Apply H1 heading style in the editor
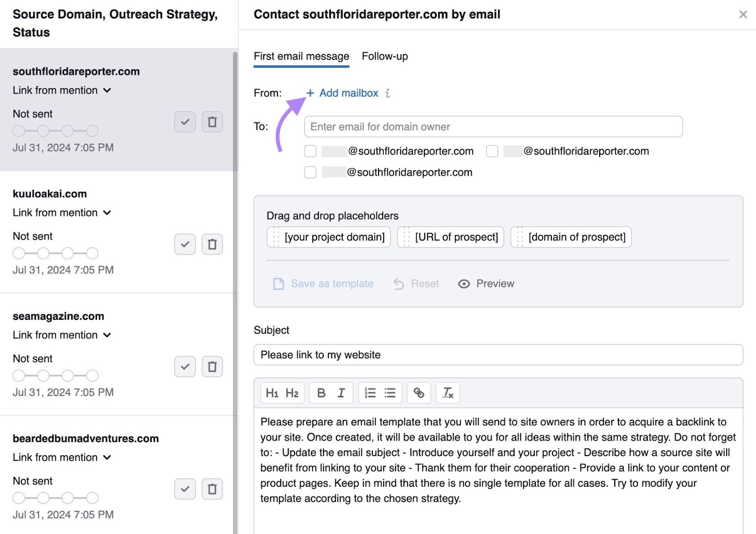The height and width of the screenshot is (534, 756). click(x=273, y=393)
